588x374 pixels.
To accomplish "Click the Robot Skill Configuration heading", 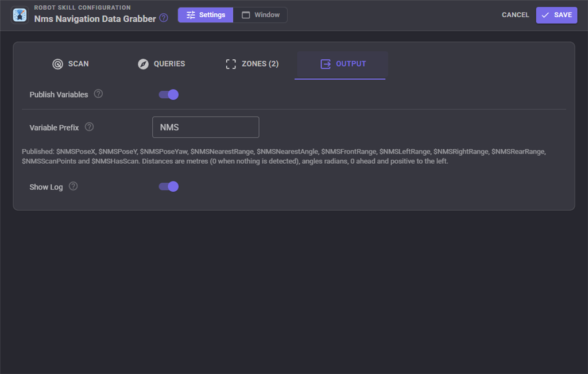I will pyautogui.click(x=83, y=7).
